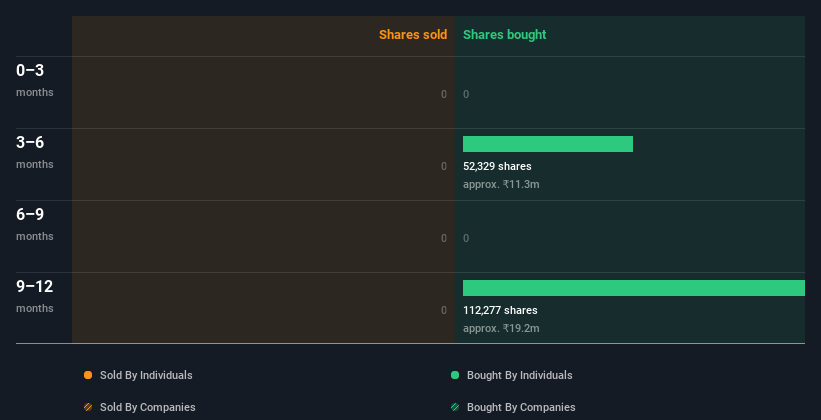This screenshot has height=420, width=821.
Task: Click the green bar for 3–6 months
Action: [x=548, y=144]
